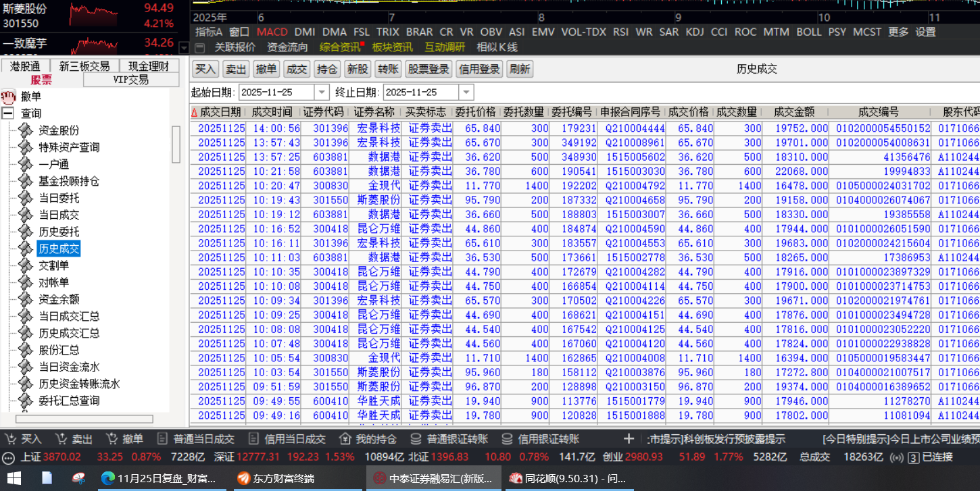The height and width of the screenshot is (491, 980).
Task: Click the icon beside 交割单
Action: coord(26,265)
